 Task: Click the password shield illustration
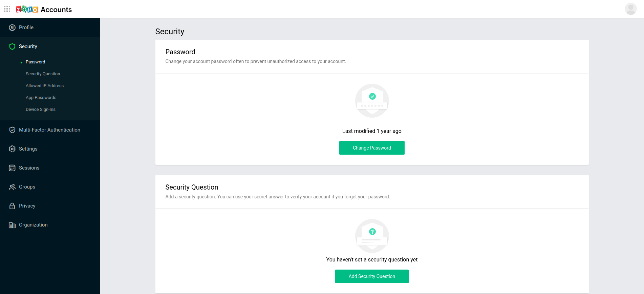[372, 101]
